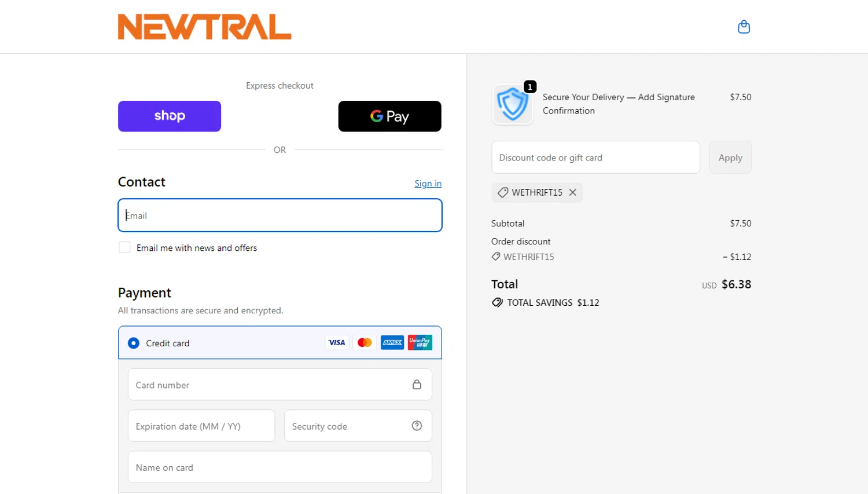Image resolution: width=868 pixels, height=494 pixels.
Task: Click the lock icon in Card number field
Action: tap(417, 385)
